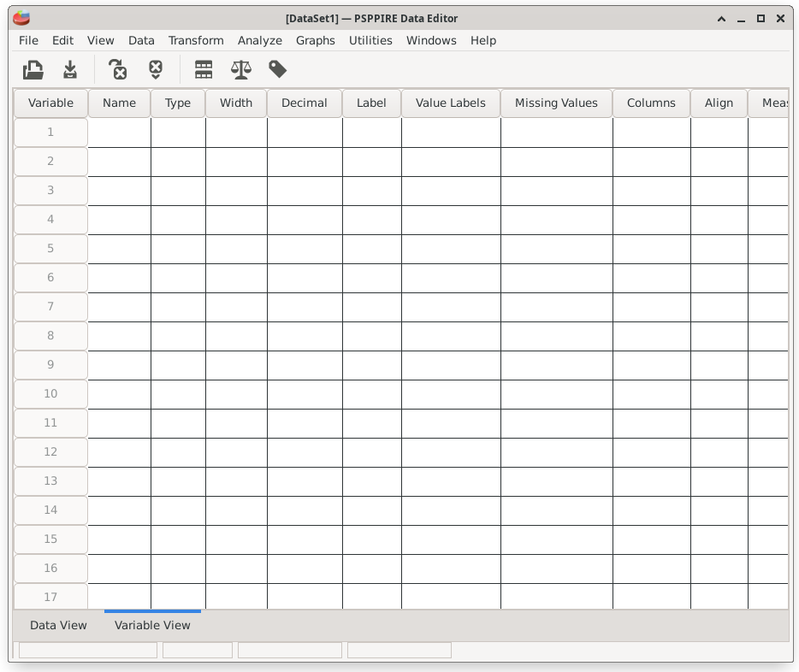The height and width of the screenshot is (672, 799).
Task: Open the Weight Cases tool
Action: pyautogui.click(x=240, y=69)
